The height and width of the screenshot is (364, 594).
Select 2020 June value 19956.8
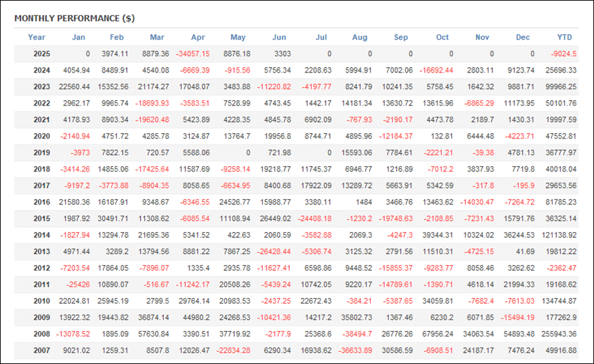pos(277,136)
